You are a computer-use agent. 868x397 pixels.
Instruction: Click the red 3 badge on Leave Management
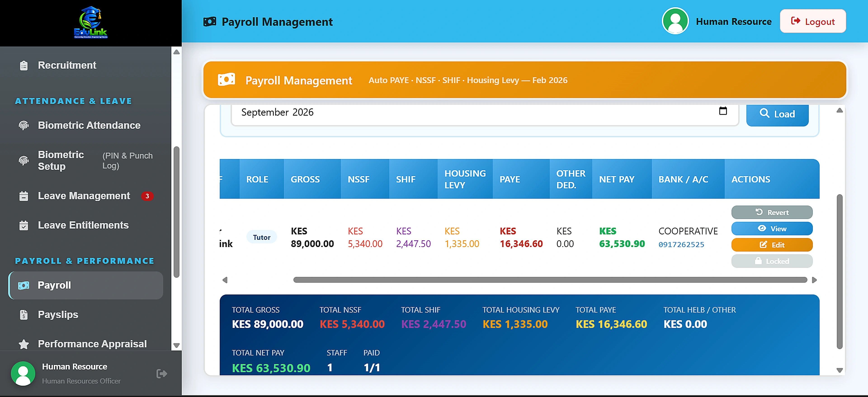pyautogui.click(x=147, y=196)
